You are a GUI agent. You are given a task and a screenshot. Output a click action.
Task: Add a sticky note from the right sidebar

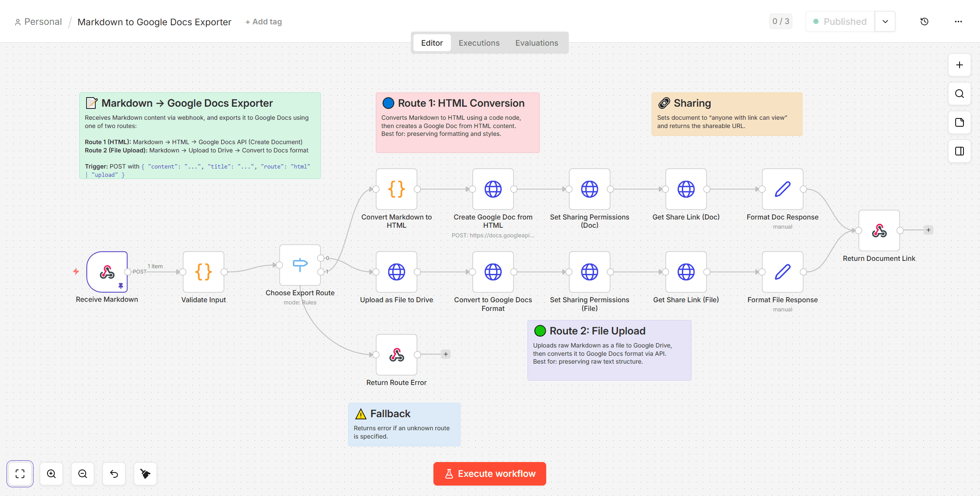[x=959, y=122]
